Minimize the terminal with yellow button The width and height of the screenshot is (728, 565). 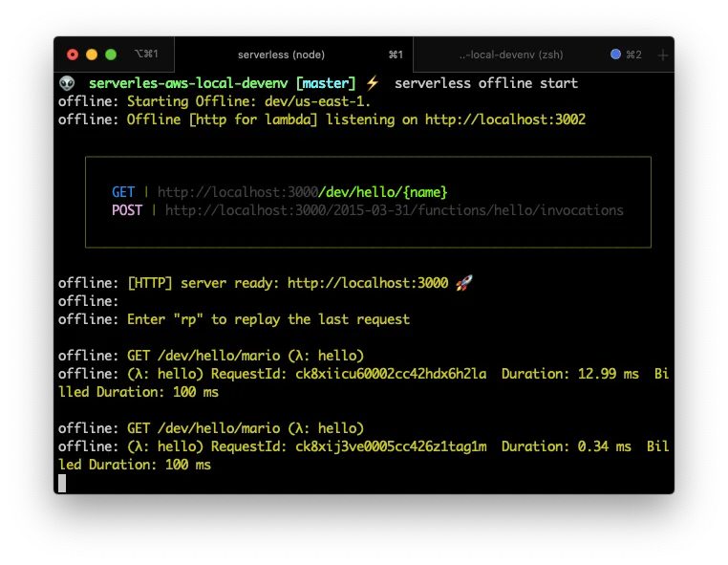pos(92,54)
